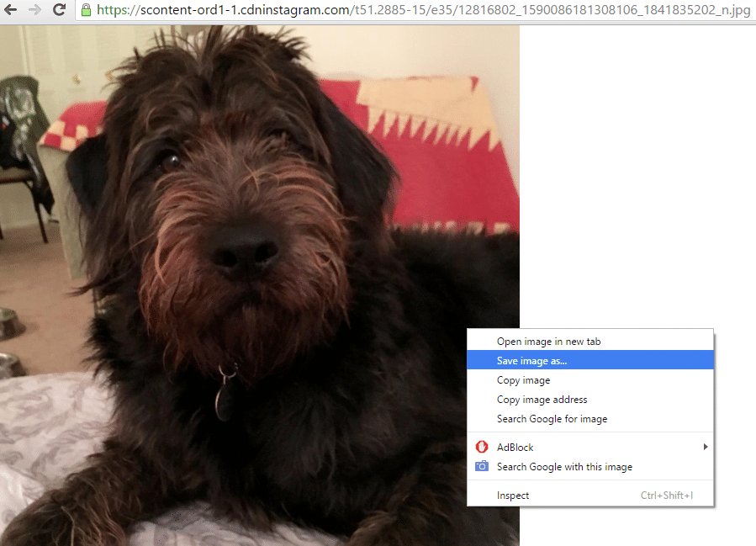This screenshot has height=546, width=756.
Task: Expand the AdBlock submenu arrow
Action: tap(706, 447)
